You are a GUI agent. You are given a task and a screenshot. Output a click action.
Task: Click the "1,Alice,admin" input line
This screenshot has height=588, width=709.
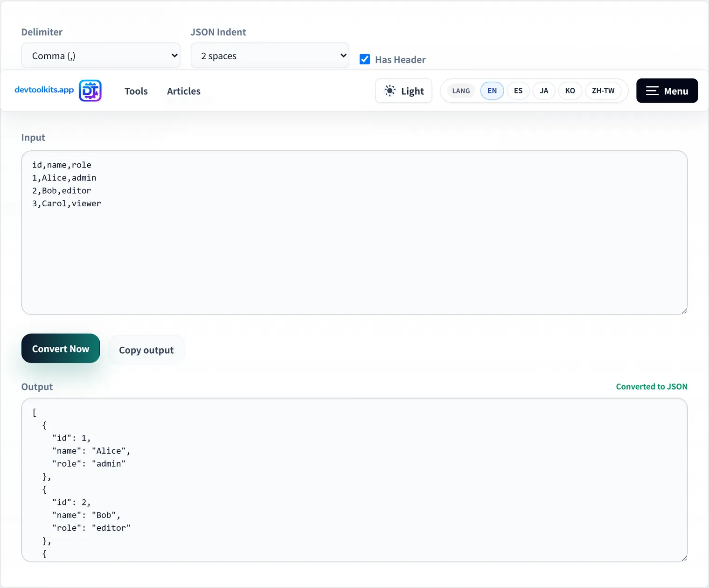click(x=64, y=178)
